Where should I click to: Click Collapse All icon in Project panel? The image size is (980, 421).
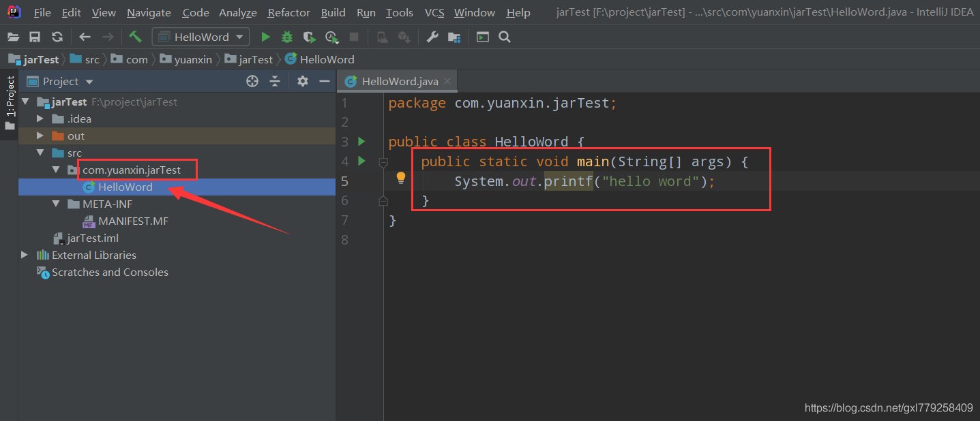point(275,81)
